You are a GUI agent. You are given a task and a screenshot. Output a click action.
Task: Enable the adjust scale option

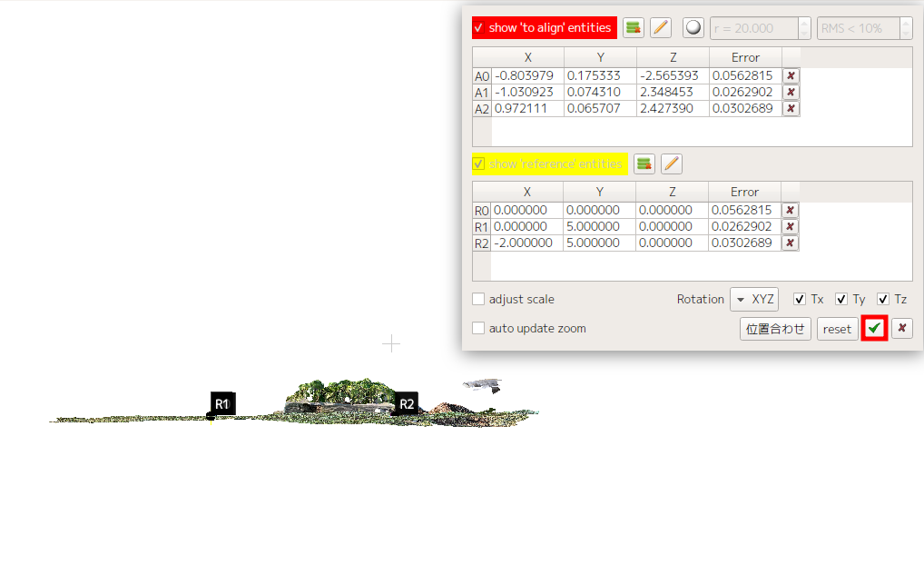[x=478, y=299]
